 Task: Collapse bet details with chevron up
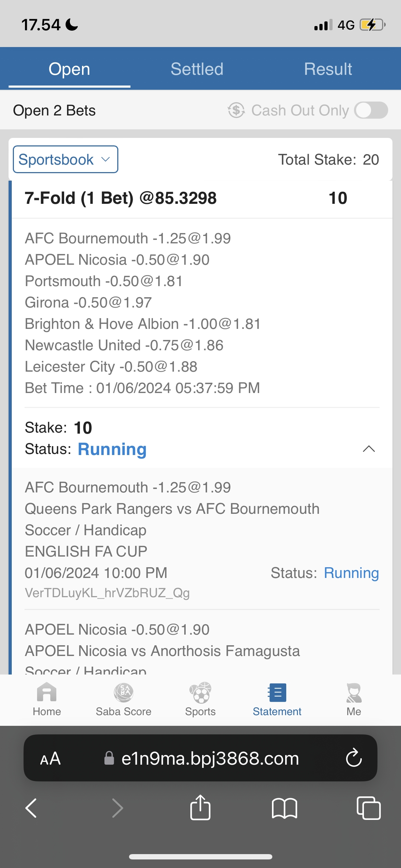click(369, 449)
